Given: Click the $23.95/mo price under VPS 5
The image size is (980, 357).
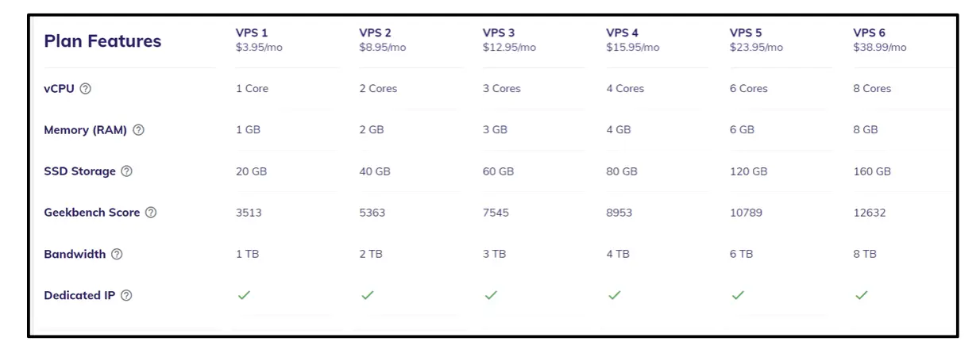Looking at the screenshot, I should [x=756, y=48].
